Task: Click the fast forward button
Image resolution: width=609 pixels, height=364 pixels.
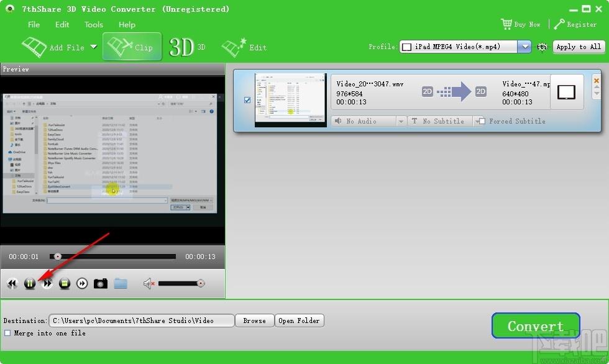Action: click(47, 284)
